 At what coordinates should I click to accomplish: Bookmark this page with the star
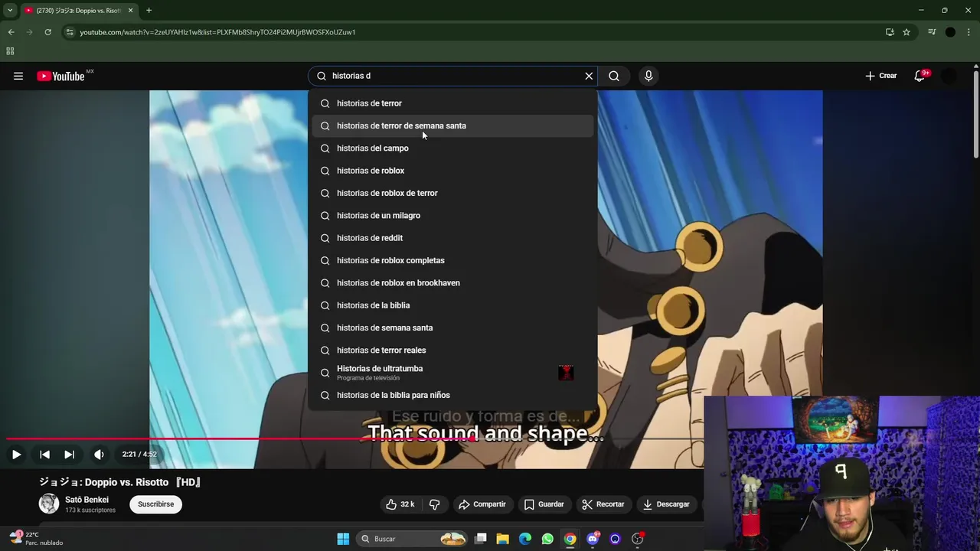[x=906, y=32]
